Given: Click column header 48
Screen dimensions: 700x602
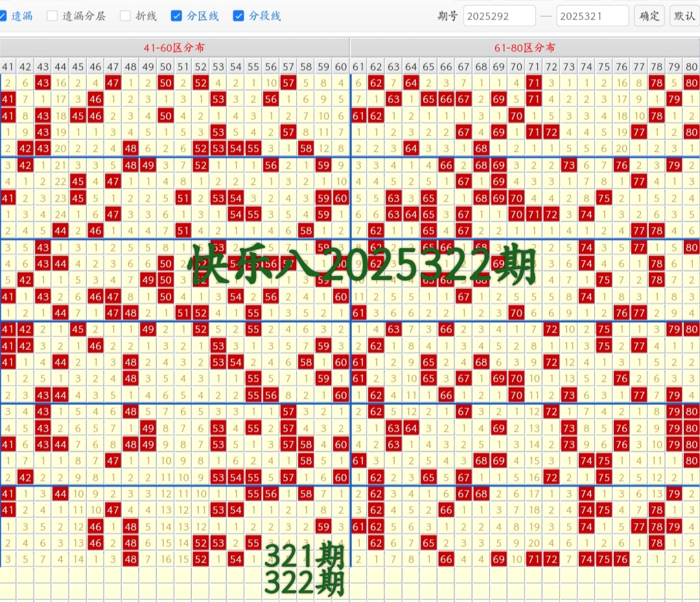Looking at the screenshot, I should point(130,67).
